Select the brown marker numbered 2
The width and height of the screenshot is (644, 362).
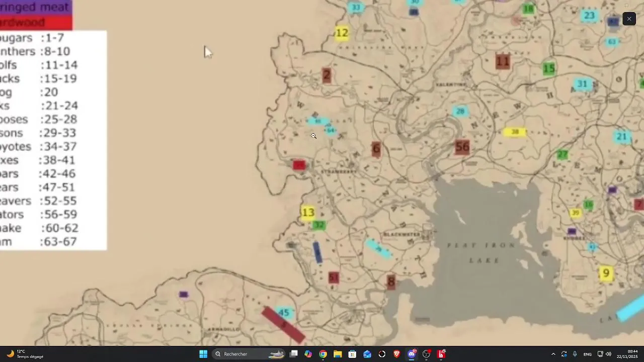[327, 75]
